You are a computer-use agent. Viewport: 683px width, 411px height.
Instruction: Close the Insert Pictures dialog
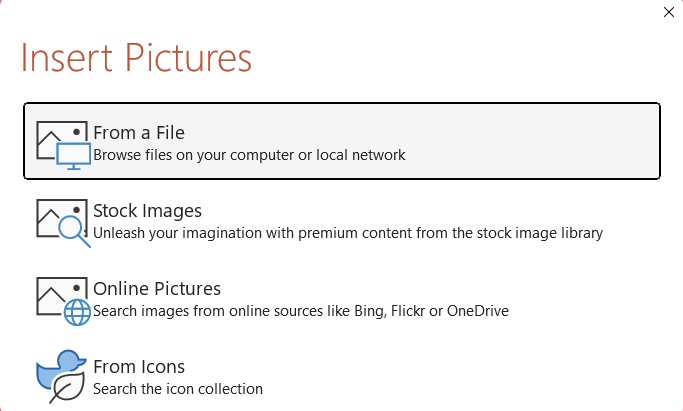click(669, 12)
